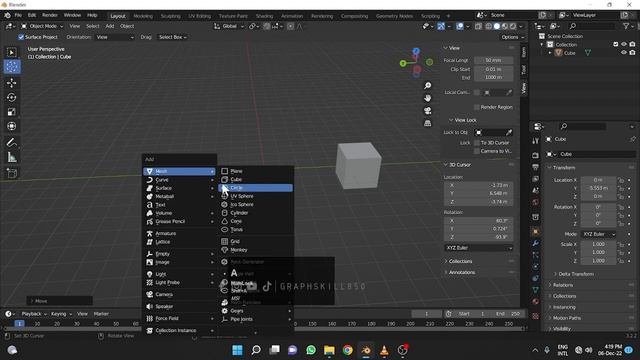Open the Options dropdown in header
640x360 pixels.
512,37
